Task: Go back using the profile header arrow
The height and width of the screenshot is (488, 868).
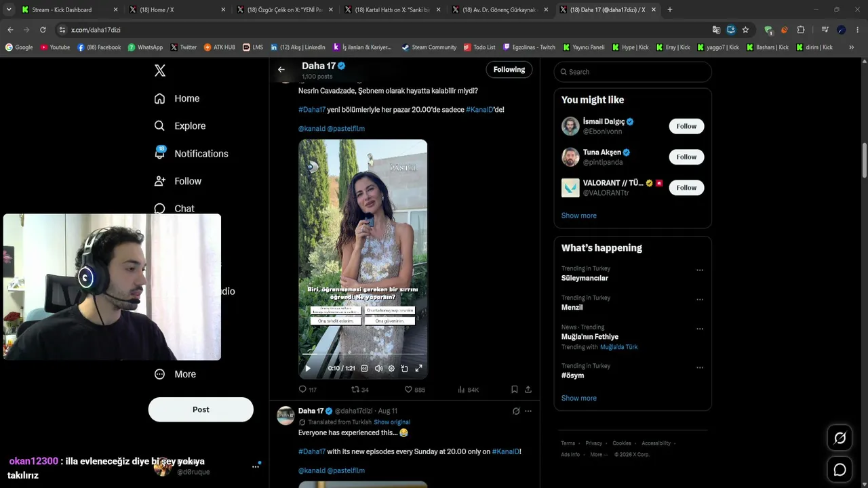Action: coord(281,69)
